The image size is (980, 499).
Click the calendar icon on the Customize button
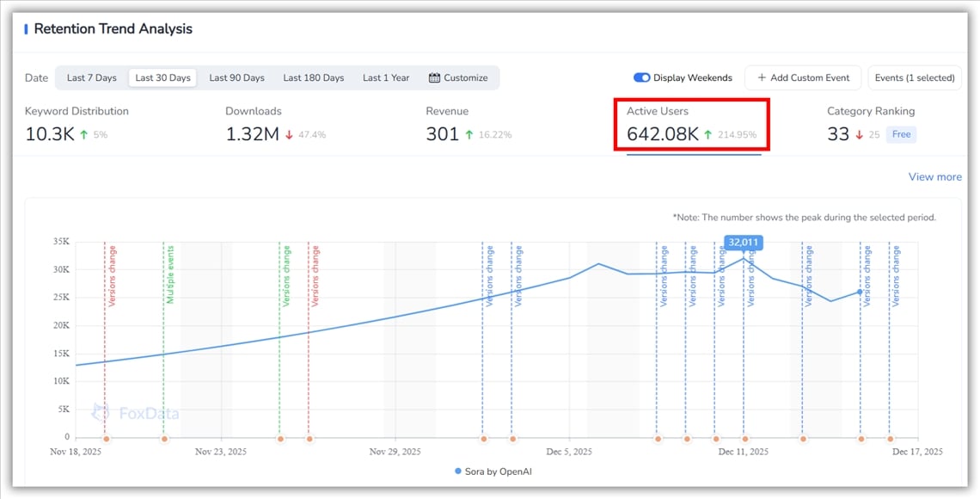(435, 77)
